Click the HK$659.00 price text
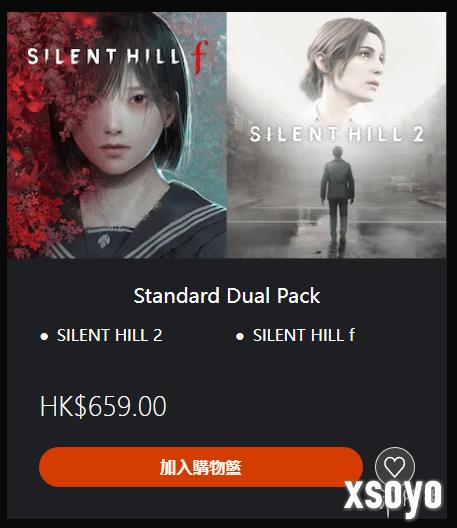457x528 pixels. (103, 406)
